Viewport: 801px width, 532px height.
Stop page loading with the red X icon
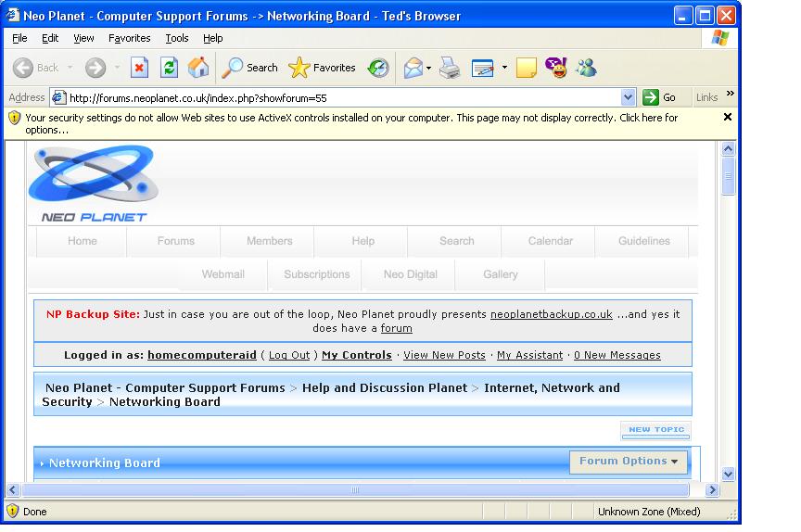[x=139, y=68]
